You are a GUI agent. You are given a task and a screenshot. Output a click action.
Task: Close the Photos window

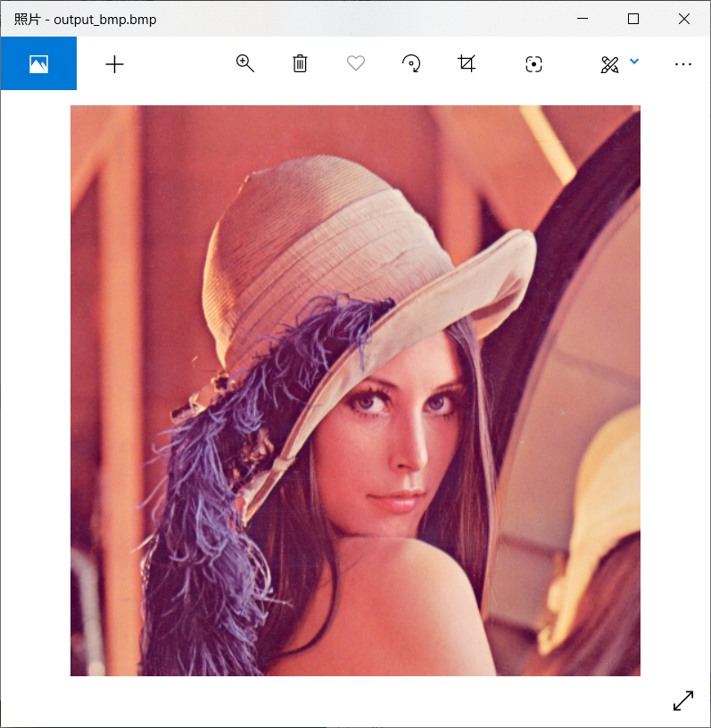[684, 19]
